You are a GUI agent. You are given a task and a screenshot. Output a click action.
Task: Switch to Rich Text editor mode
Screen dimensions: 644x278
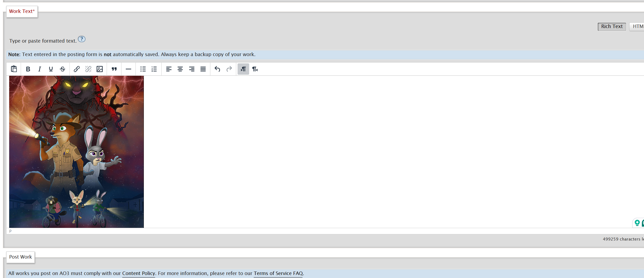612,26
